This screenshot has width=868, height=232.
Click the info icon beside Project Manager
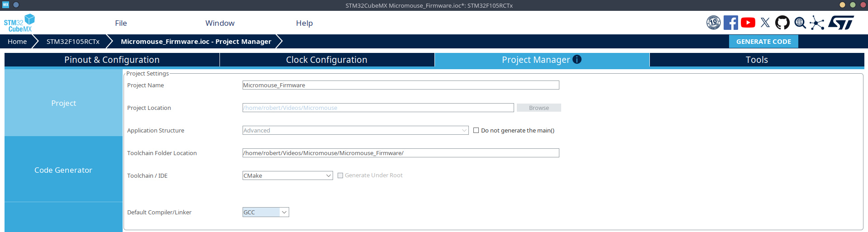[x=577, y=59]
